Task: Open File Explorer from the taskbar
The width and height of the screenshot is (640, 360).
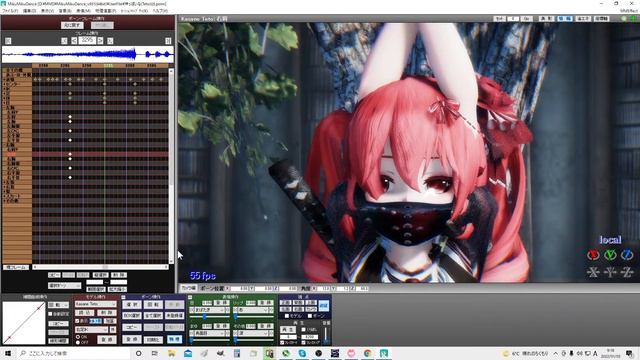Action: (x=171, y=353)
